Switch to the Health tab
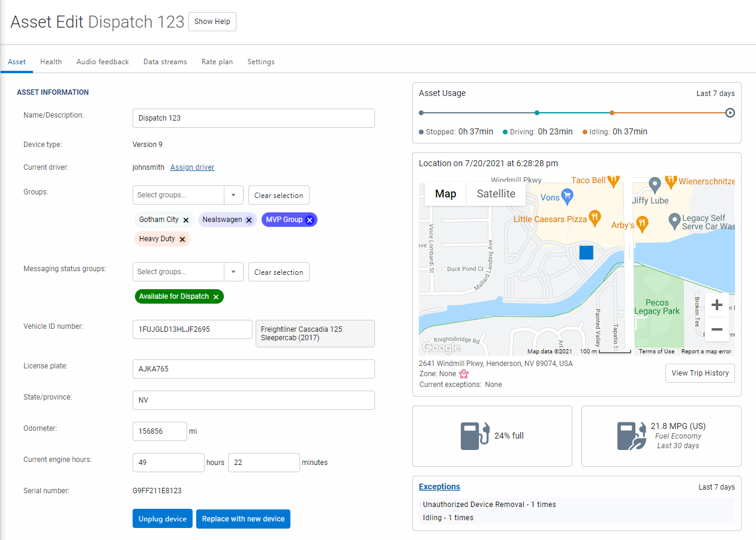The image size is (756, 540). tap(51, 61)
